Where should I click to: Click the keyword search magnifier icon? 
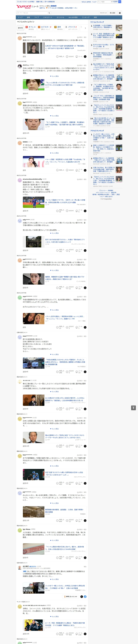[x=49, y=13]
